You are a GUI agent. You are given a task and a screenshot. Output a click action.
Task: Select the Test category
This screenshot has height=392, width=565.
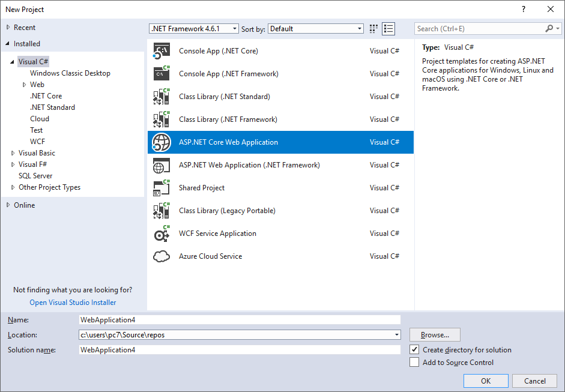click(x=37, y=130)
